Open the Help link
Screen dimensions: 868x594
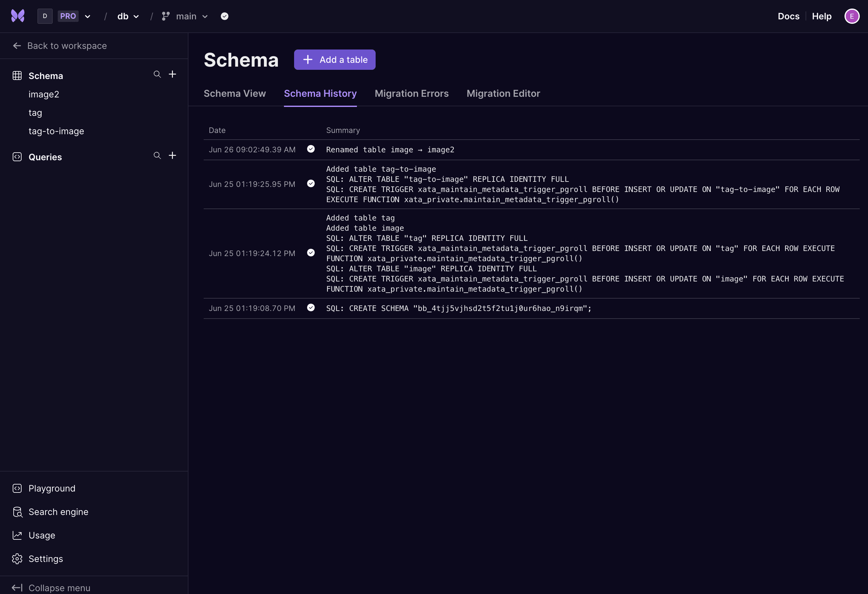(x=821, y=16)
